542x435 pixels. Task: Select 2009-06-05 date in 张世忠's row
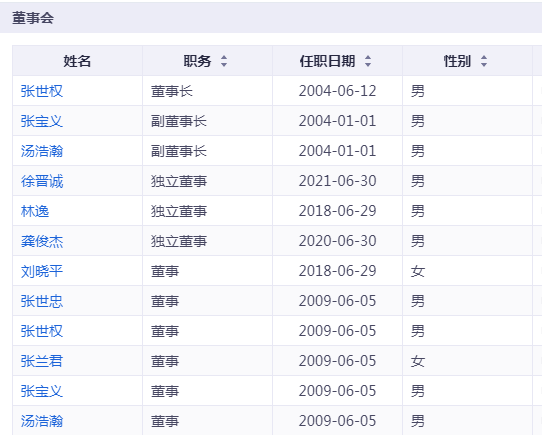pyautogui.click(x=337, y=301)
